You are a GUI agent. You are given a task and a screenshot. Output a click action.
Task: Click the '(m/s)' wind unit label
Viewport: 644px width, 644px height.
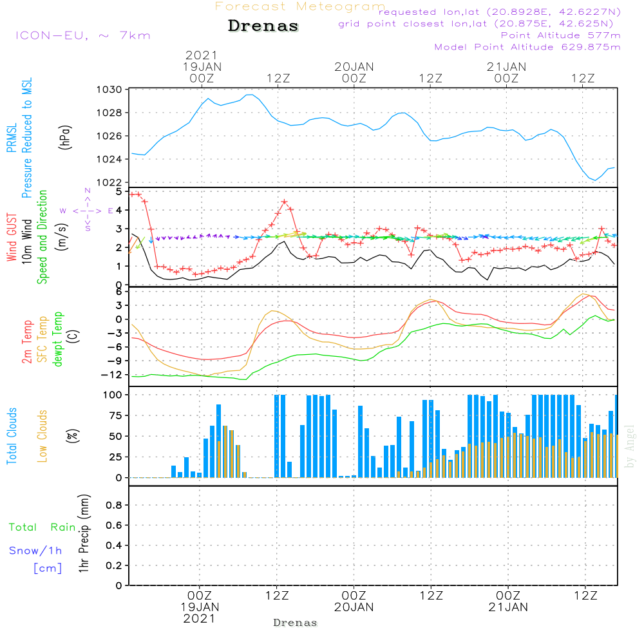(x=62, y=237)
